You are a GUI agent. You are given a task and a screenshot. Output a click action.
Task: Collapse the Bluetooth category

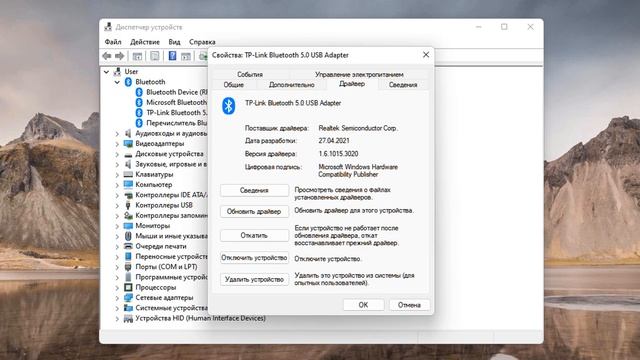[117, 82]
